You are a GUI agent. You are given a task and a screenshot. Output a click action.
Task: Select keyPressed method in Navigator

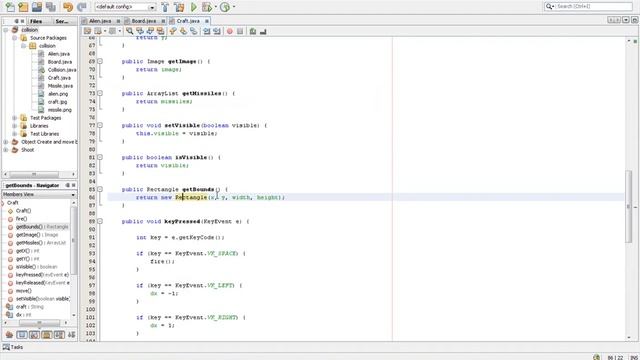42,275
